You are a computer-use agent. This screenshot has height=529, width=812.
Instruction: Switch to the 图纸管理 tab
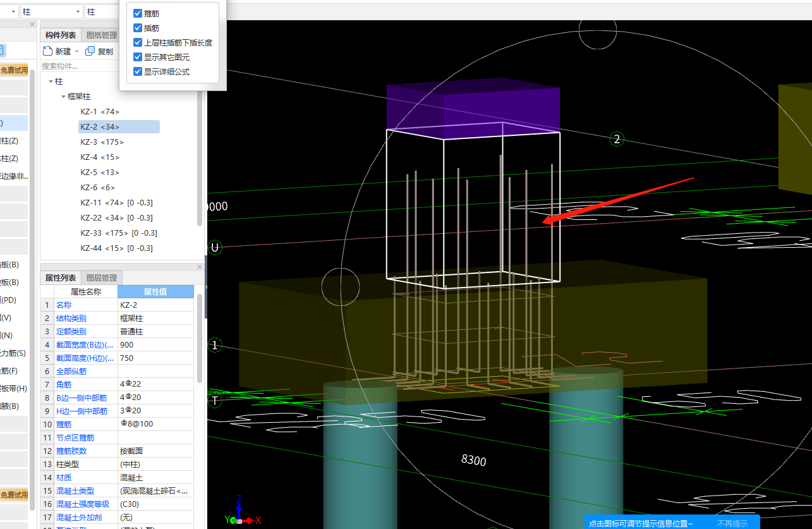(x=102, y=35)
